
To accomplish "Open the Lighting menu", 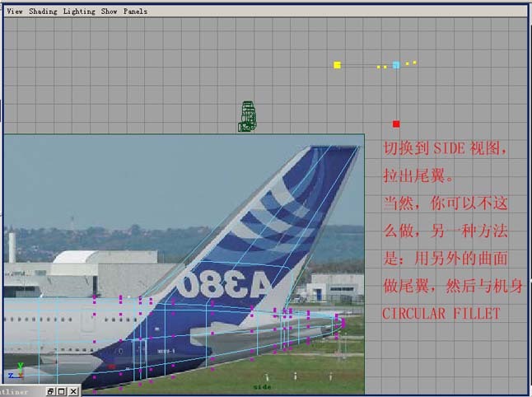I will (79, 12).
